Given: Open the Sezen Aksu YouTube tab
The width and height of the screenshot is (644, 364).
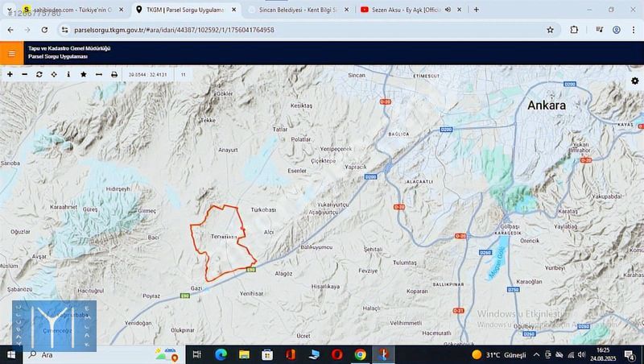Looking at the screenshot, I should point(407,10).
